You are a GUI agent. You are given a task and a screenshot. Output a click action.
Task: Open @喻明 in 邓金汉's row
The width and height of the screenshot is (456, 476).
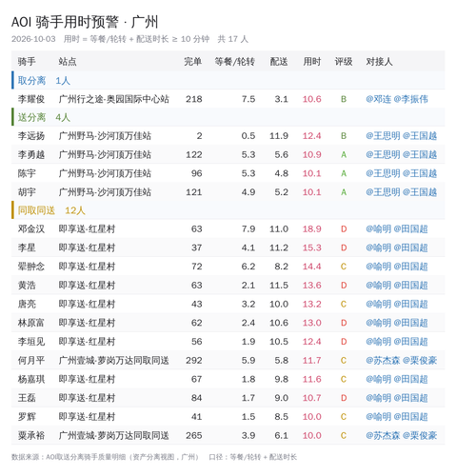click(379, 228)
